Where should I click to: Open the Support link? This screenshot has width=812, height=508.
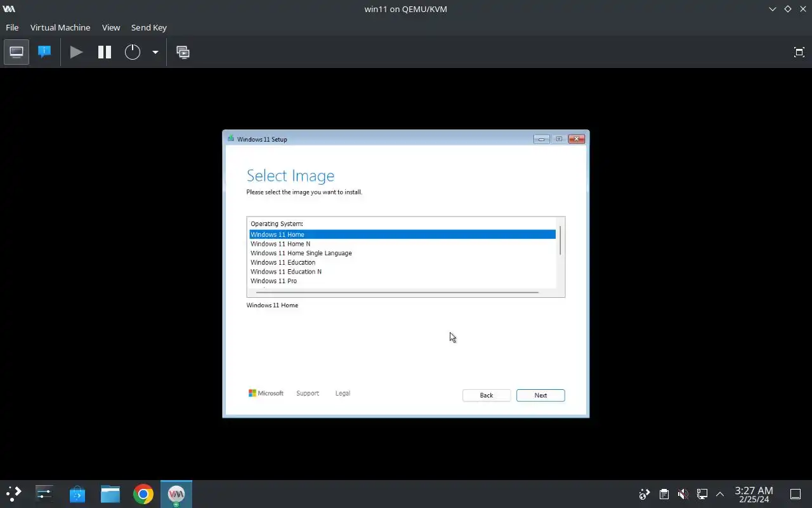[x=308, y=393]
